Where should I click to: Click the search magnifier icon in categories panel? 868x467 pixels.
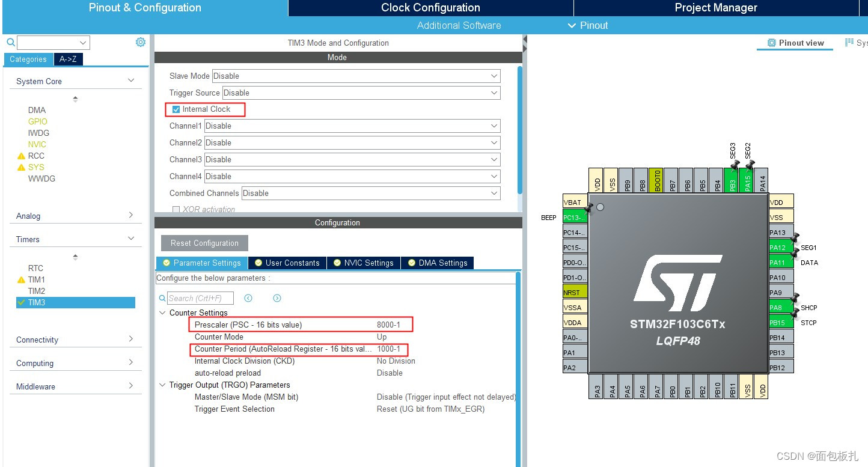point(10,42)
